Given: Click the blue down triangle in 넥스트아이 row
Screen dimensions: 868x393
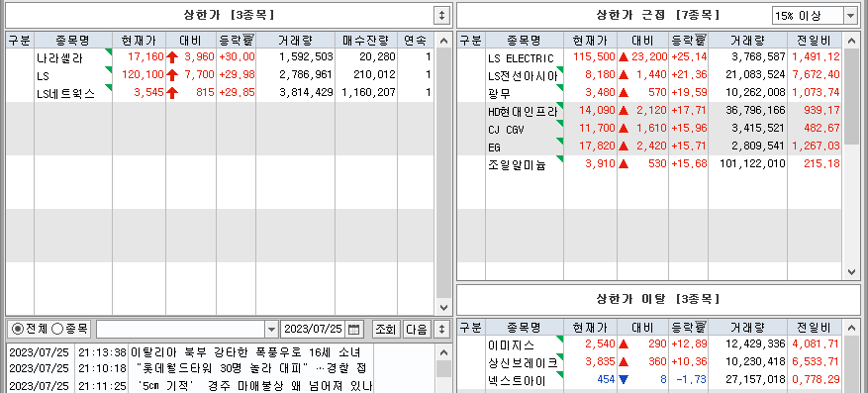Looking at the screenshot, I should tap(624, 380).
